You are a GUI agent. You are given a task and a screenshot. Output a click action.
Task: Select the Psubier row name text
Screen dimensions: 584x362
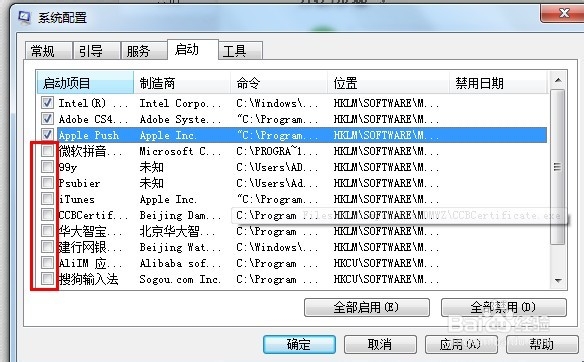pos(79,183)
